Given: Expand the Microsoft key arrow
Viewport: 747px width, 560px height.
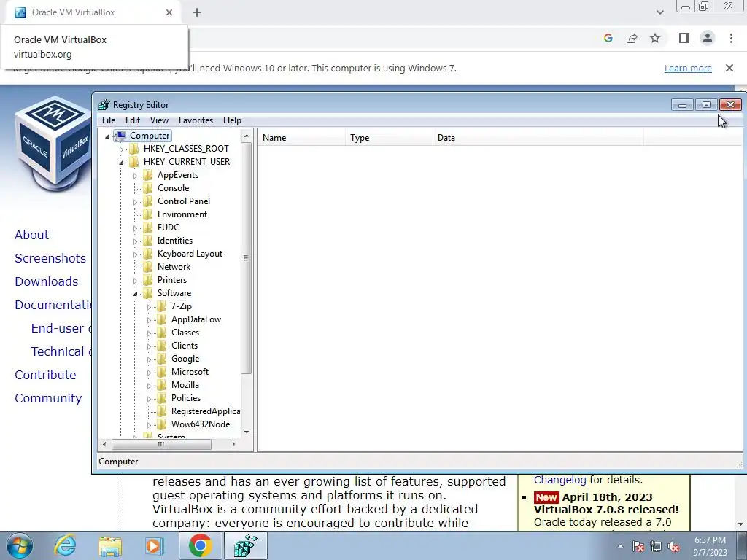Looking at the screenshot, I should point(149,373).
